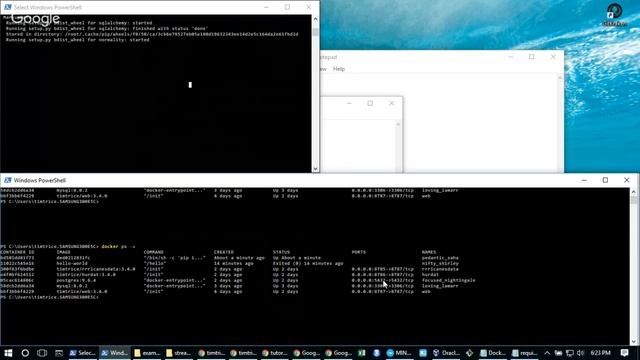The image size is (640, 360).
Task: Switch to the 'Selec...' PowerShell taskbar item
Action: click(82, 353)
